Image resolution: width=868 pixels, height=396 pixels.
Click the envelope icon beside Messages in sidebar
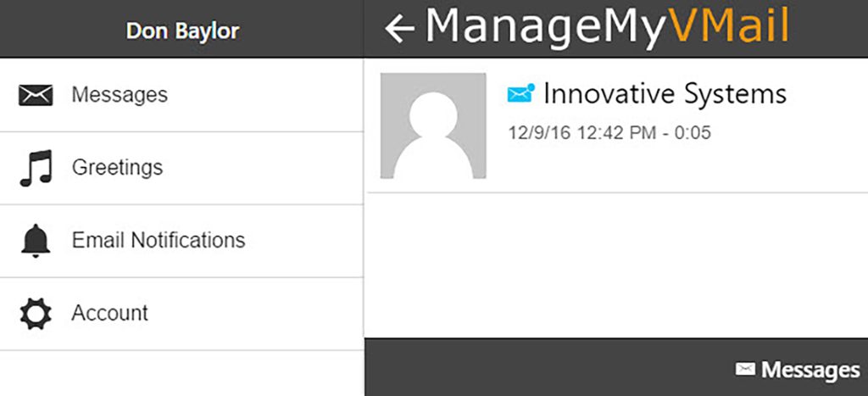pyautogui.click(x=36, y=95)
